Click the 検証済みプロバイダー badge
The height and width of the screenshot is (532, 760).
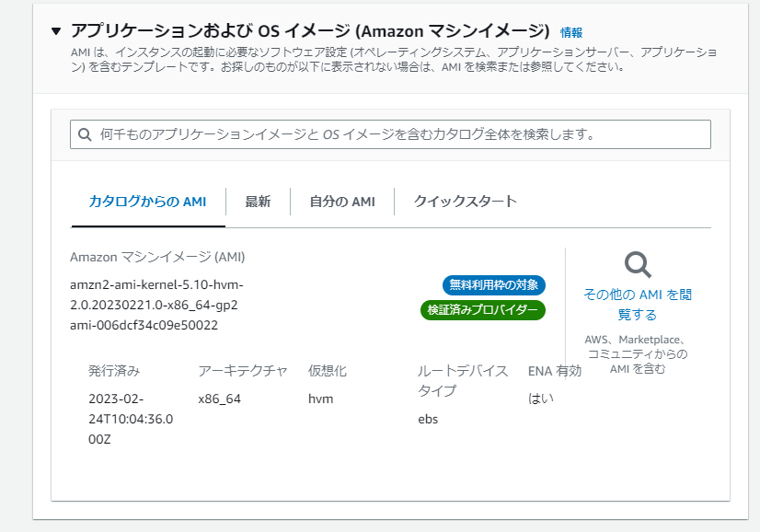[x=483, y=310]
